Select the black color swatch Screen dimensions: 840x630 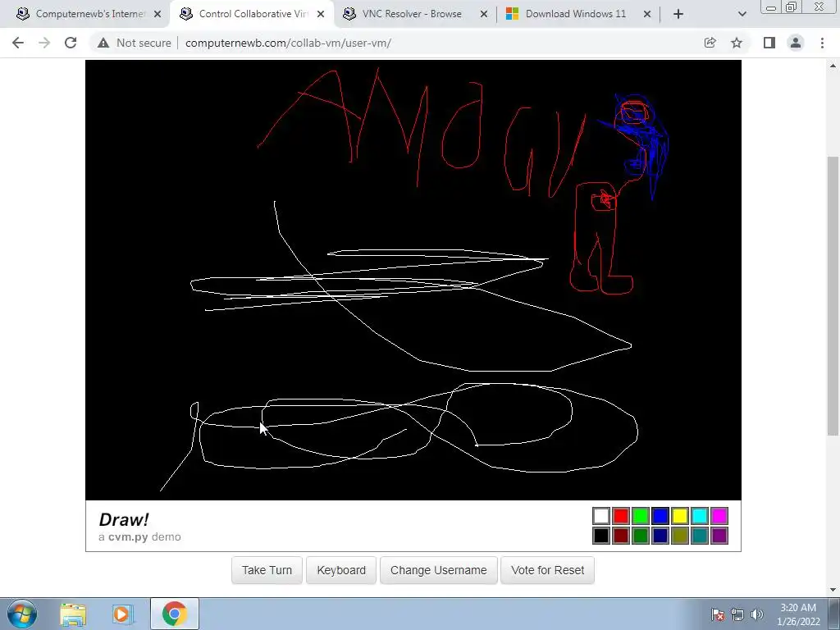coord(601,535)
